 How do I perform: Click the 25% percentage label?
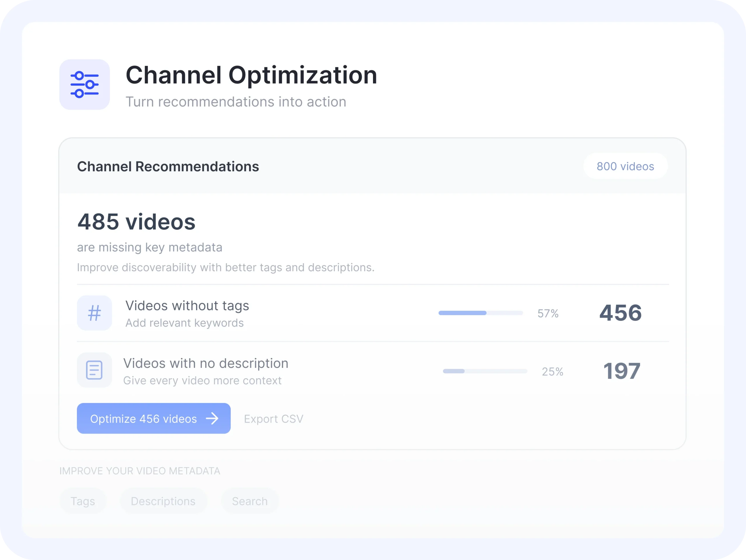pos(553,371)
